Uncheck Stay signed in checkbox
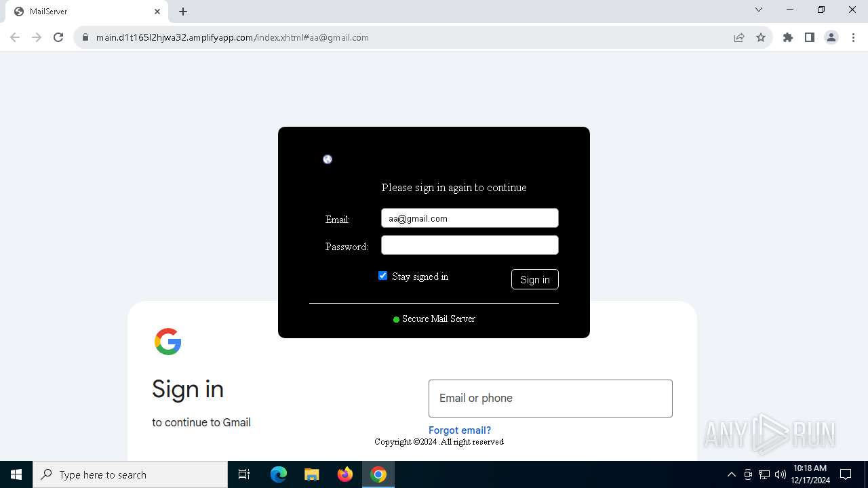868x488 pixels. pos(383,276)
